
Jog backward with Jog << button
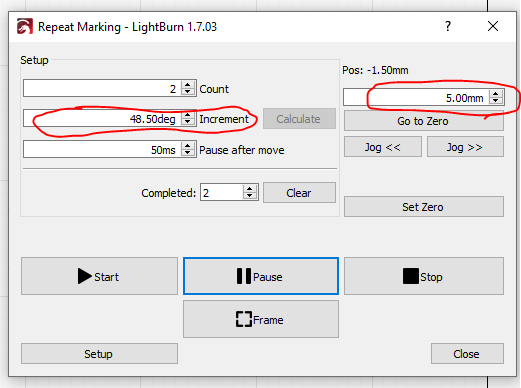[383, 147]
